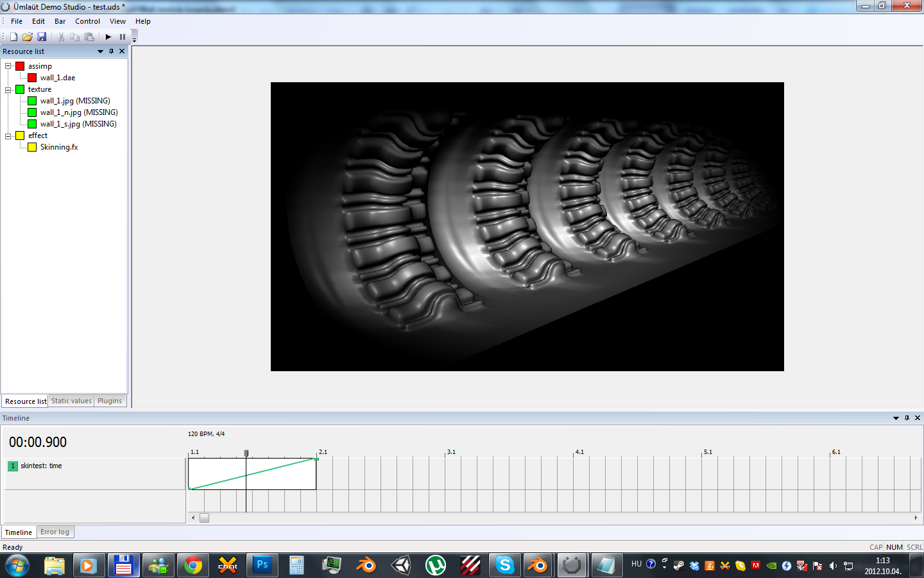Open Google Chrome from the taskbar
Viewport: 924px width, 578px height.
[193, 565]
